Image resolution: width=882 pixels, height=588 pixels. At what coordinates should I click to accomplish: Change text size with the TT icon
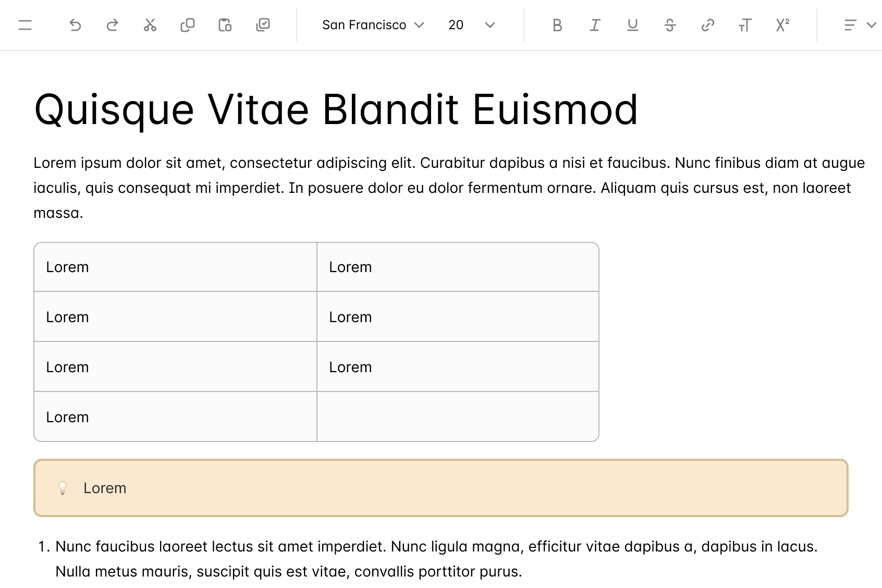click(x=745, y=25)
